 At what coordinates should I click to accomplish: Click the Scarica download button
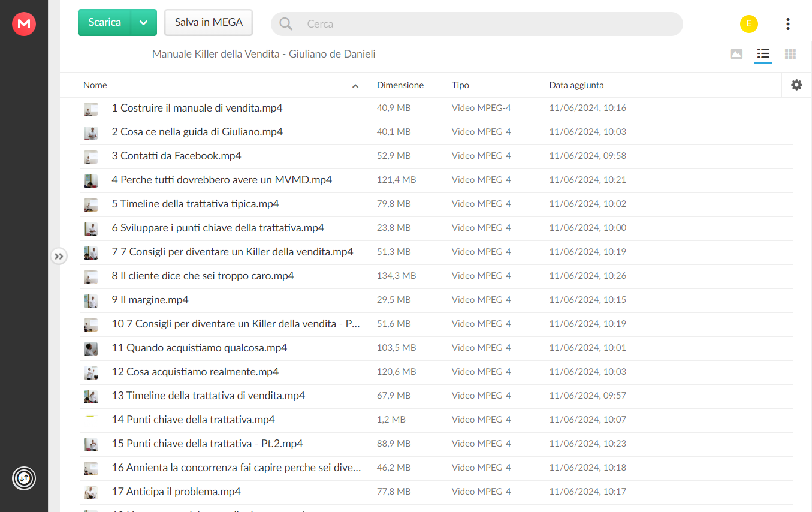pos(105,23)
